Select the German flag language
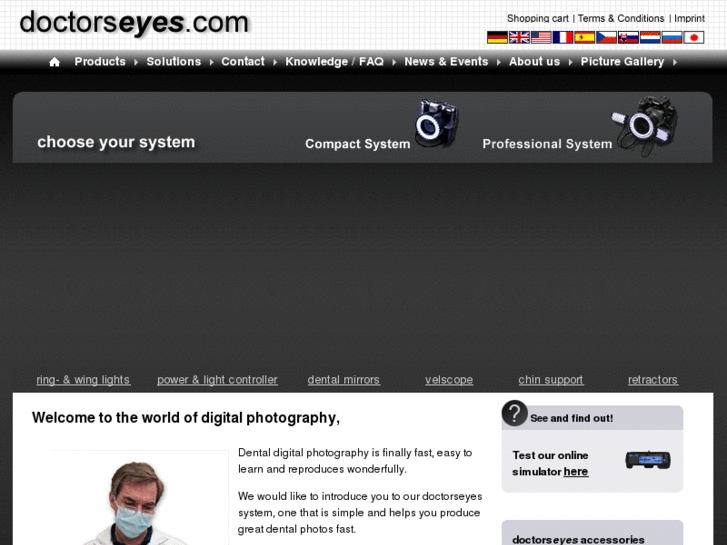The image size is (727, 545). pos(497,38)
